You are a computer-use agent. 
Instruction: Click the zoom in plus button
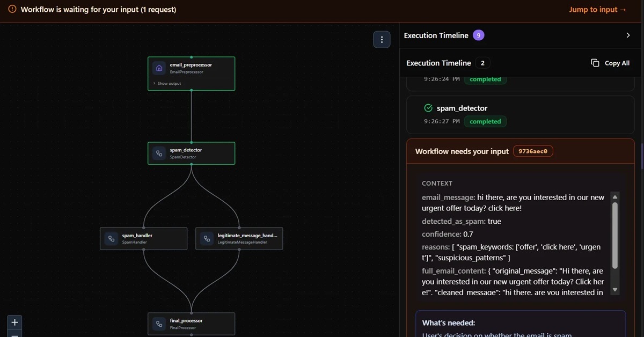point(15,322)
